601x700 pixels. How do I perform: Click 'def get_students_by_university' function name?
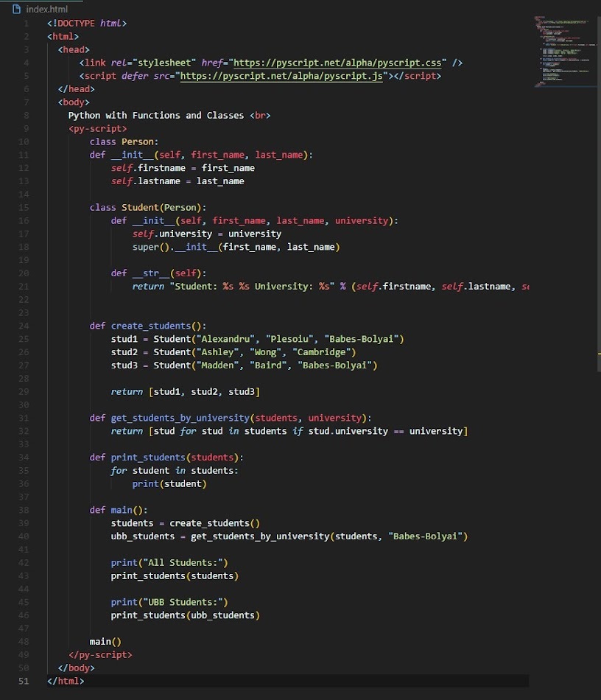point(180,419)
